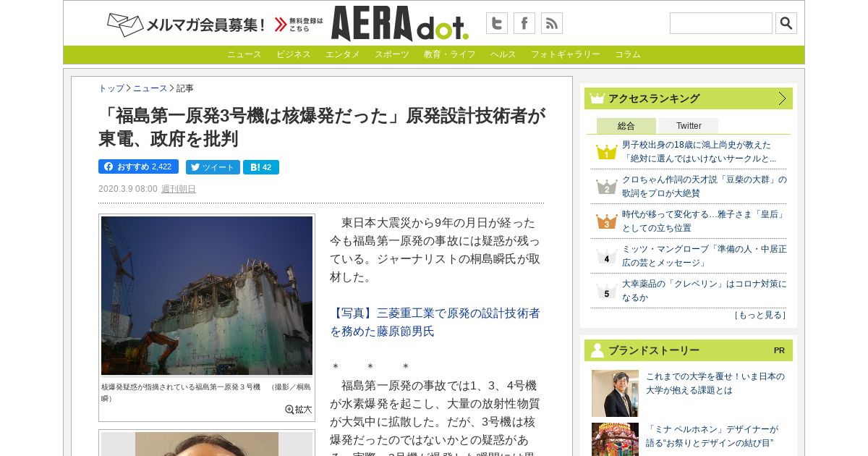Viewport: 868px width, 456px height.
Task: Click the man in suit brand story thumbnail
Action: coord(615,393)
